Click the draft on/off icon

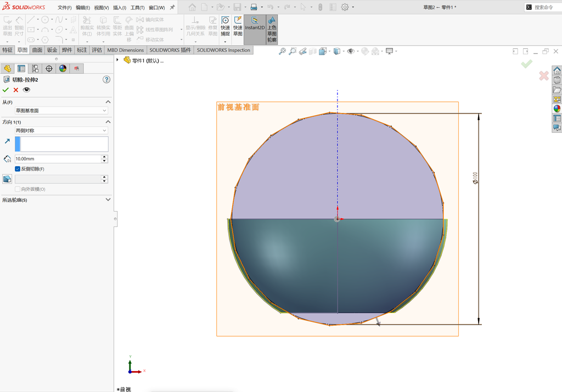pos(7,179)
